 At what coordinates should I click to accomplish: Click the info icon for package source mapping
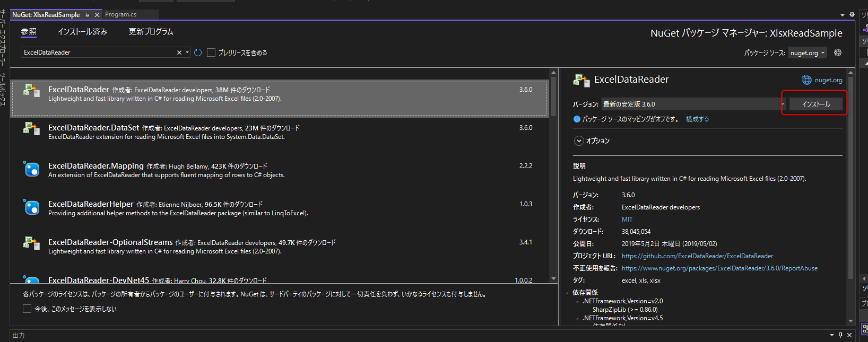(x=577, y=119)
